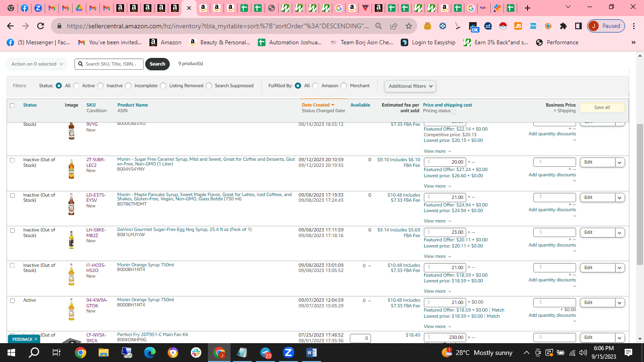The height and width of the screenshot is (362, 644).
Task: Reload the Seller Central page
Action: point(41,26)
